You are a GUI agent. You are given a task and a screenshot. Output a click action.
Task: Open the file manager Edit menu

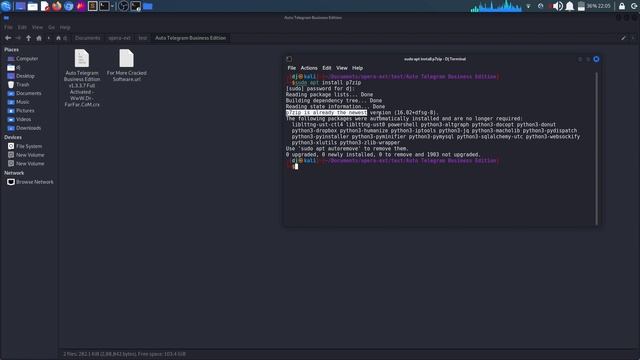click(22, 27)
